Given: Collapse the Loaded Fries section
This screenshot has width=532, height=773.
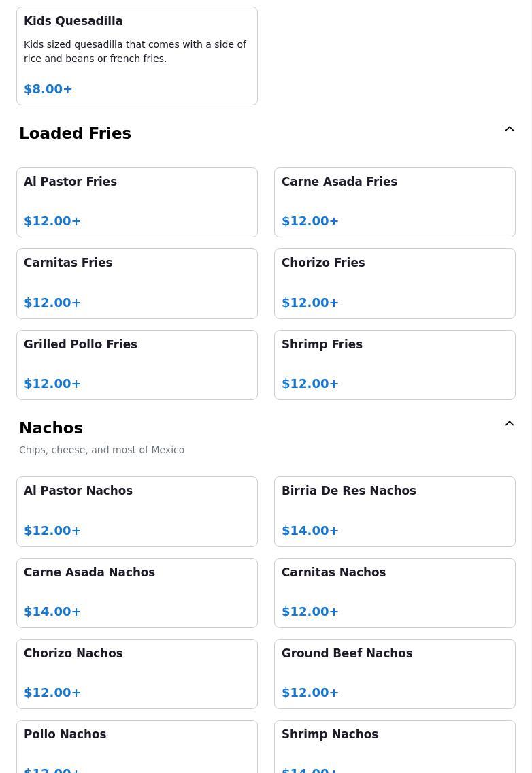Looking at the screenshot, I should (509, 129).
